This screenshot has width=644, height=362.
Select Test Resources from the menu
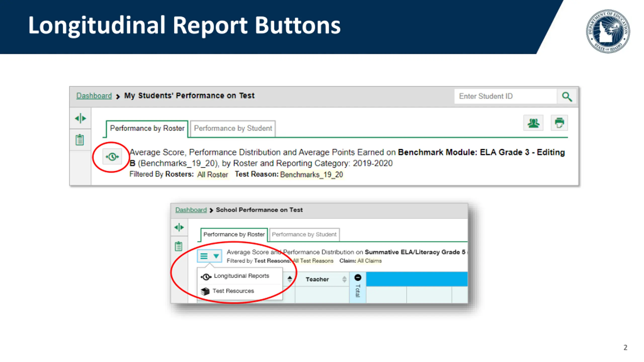(233, 291)
